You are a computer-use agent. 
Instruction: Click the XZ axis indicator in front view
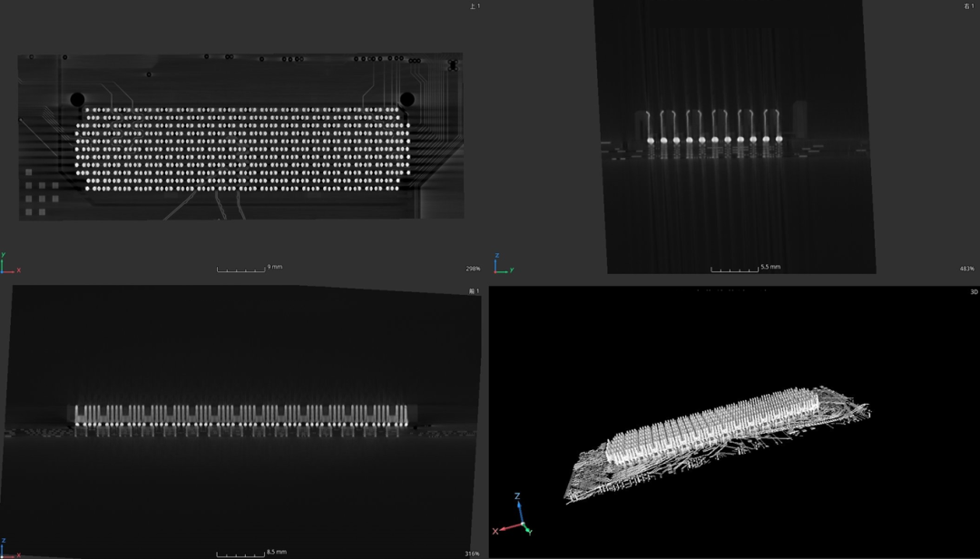[9, 547]
